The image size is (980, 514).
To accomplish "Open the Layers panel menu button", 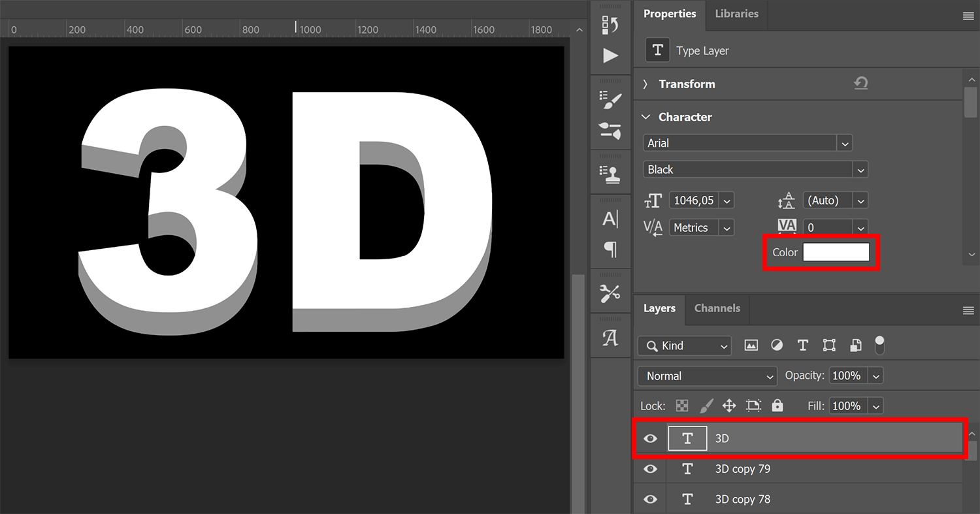I will [968, 310].
